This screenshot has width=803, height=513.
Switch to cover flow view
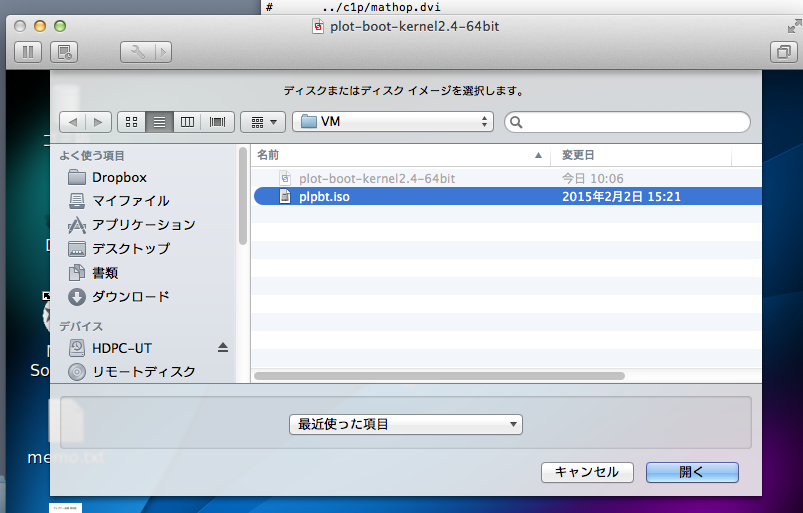point(217,122)
